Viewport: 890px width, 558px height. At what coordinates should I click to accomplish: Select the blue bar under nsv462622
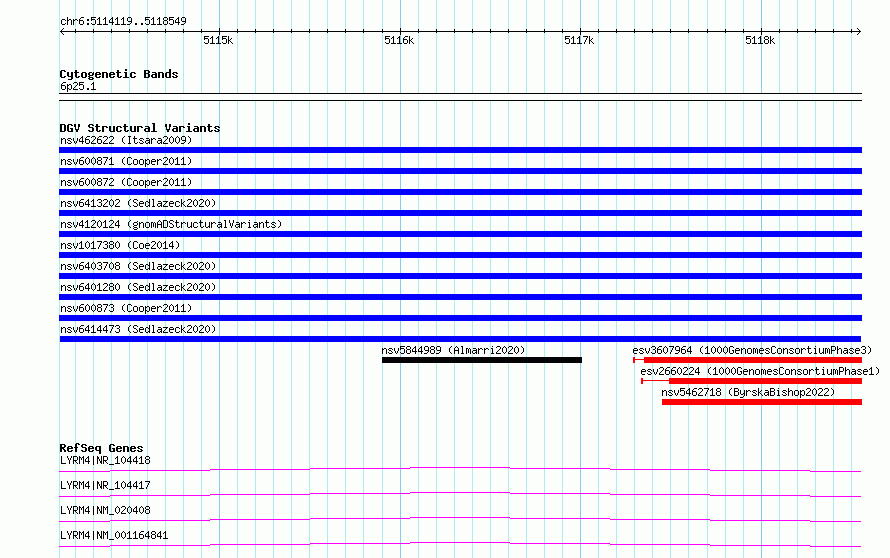tap(460, 150)
